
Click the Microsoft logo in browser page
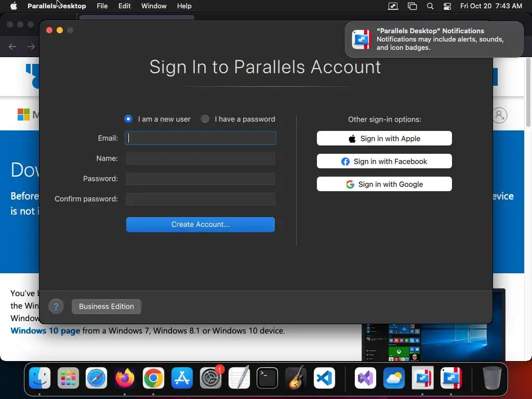click(24, 115)
